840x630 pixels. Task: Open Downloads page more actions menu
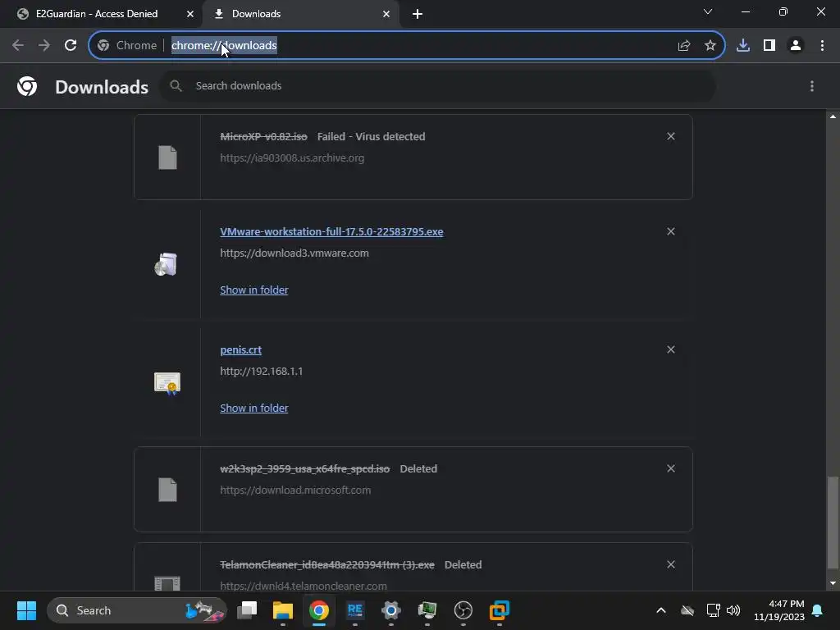[812, 86]
